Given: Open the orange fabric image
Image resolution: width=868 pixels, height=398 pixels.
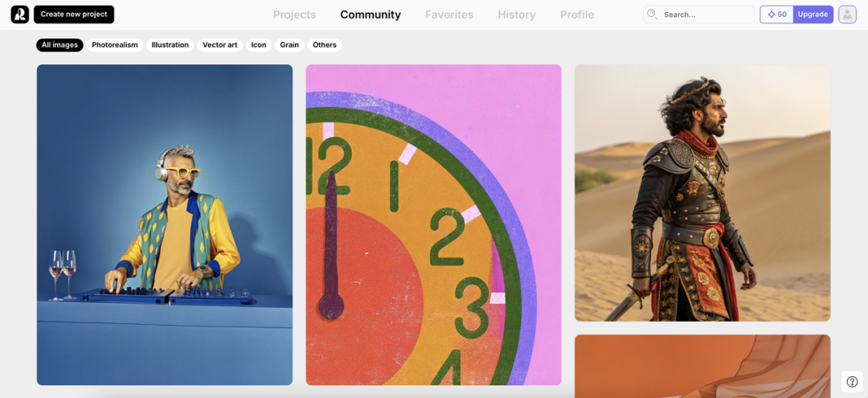Looking at the screenshot, I should click(x=702, y=366).
